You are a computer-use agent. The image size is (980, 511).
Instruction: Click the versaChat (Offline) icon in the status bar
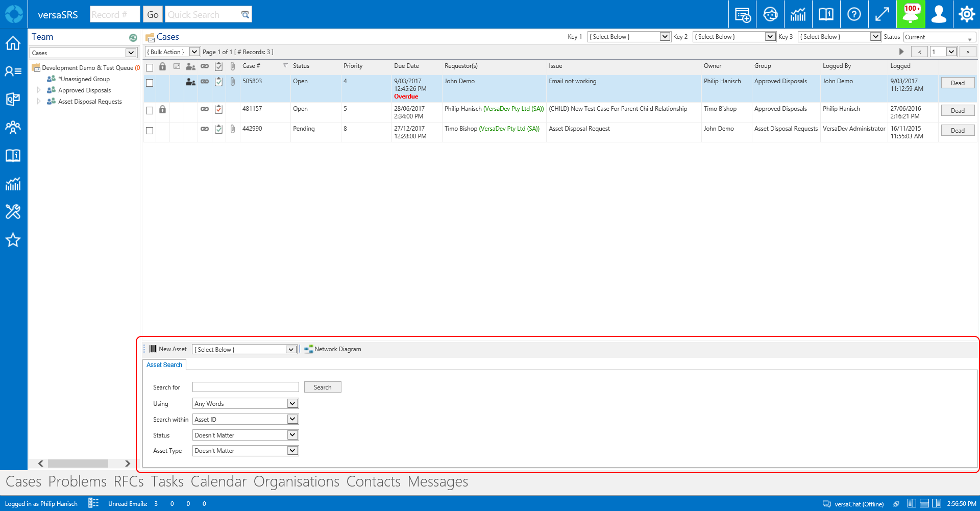pyautogui.click(x=826, y=503)
